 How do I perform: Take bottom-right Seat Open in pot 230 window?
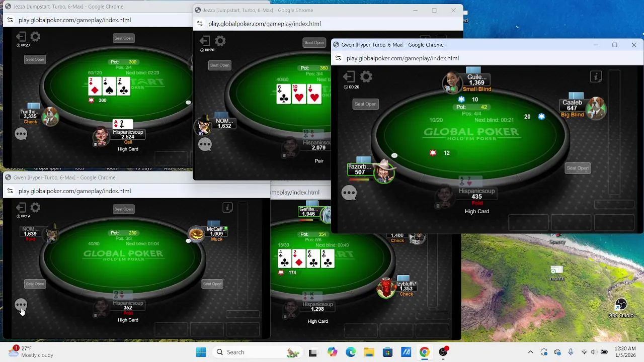pyautogui.click(x=212, y=284)
